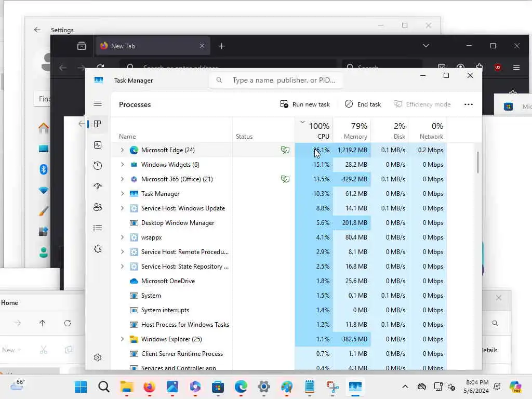The width and height of the screenshot is (532, 399).
Task: Open Bluetooth icon in Settings sidebar
Action: click(x=44, y=169)
